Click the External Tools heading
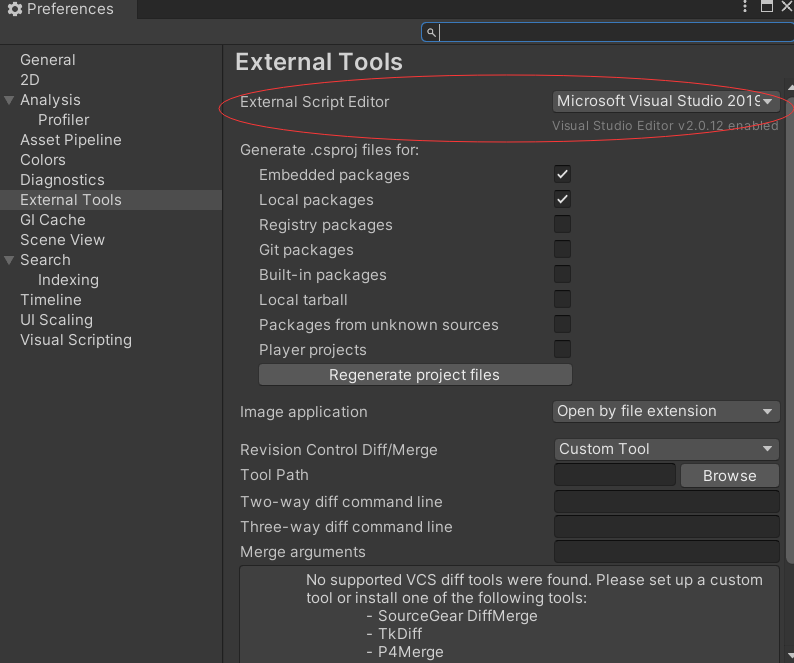The width and height of the screenshot is (794, 663). (319, 62)
